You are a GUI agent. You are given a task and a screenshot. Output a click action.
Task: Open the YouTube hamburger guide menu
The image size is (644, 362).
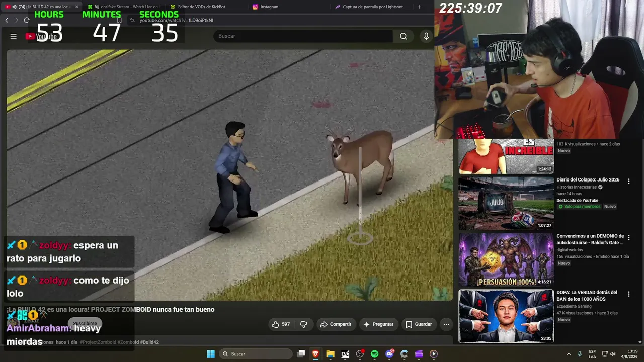pos(14,36)
